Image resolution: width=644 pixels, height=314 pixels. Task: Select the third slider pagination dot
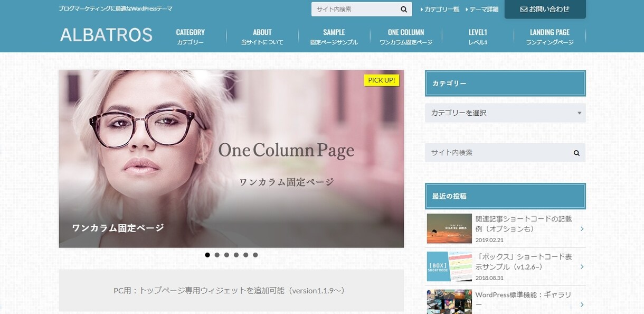(x=226, y=255)
